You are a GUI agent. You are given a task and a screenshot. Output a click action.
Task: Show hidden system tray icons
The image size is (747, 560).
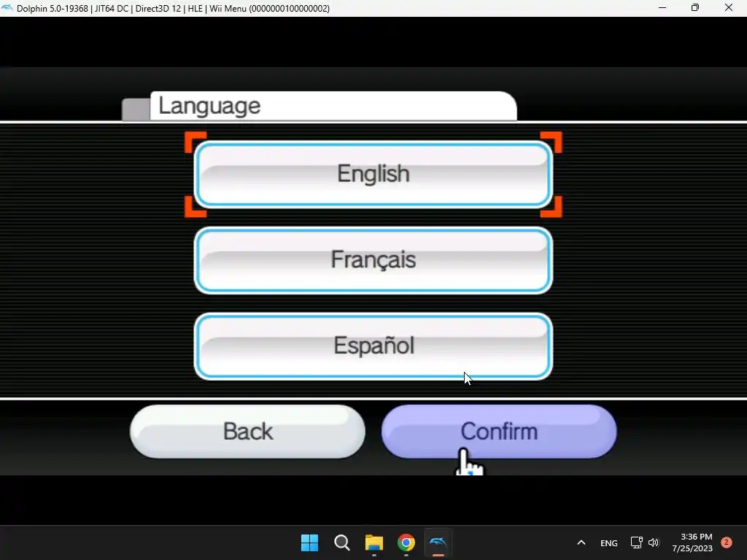(x=581, y=542)
